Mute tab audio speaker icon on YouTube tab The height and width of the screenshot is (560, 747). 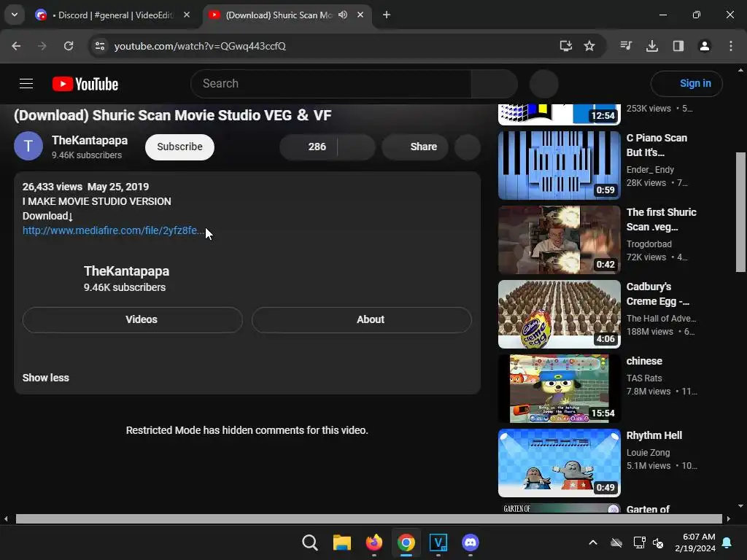[x=343, y=15]
